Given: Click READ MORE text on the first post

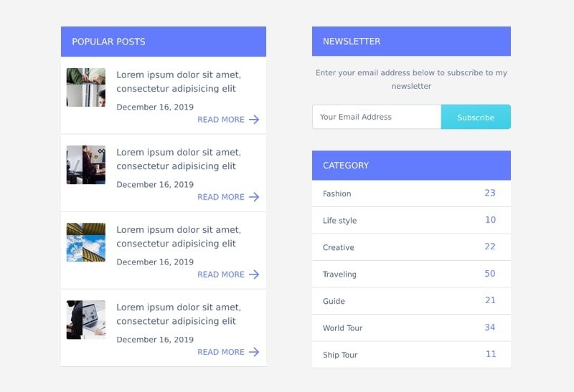Looking at the screenshot, I should click(221, 120).
